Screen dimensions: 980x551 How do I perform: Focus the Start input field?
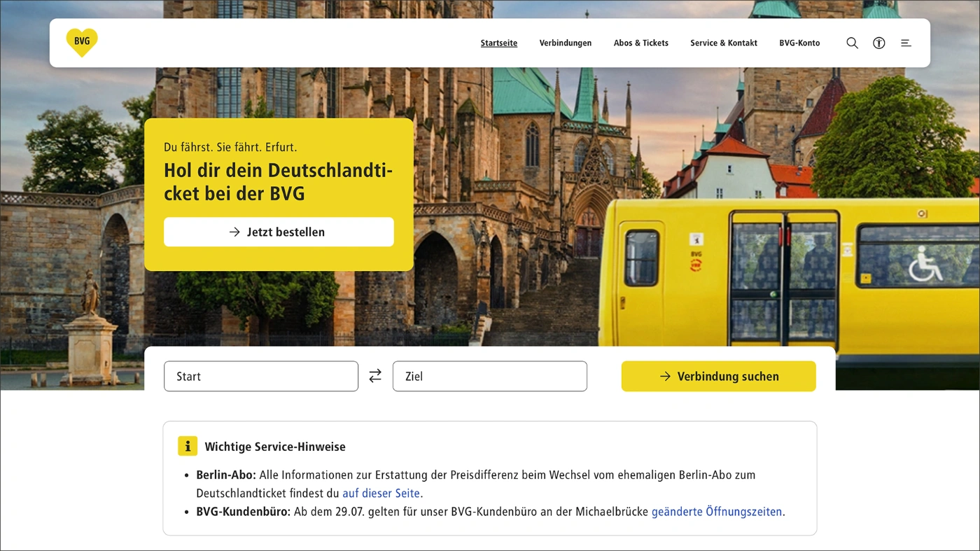(x=260, y=376)
